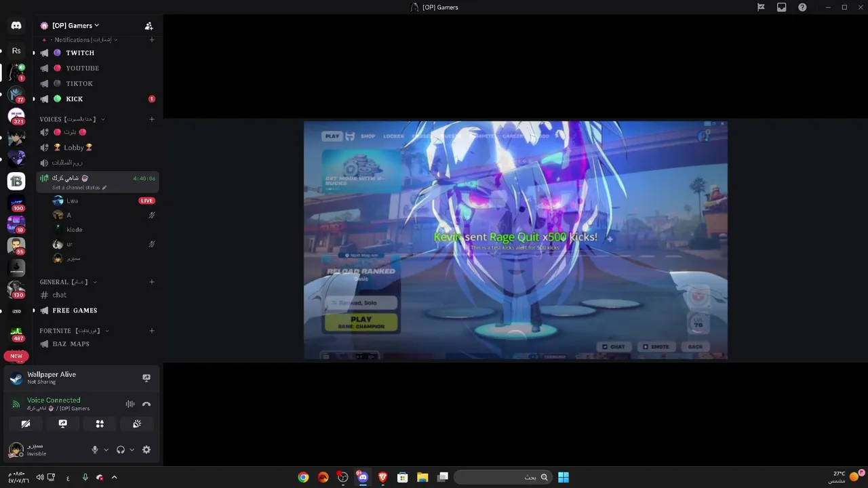Open [OP] Gamers server dropdown menu
Screen dimensions: 868x488
point(75,26)
